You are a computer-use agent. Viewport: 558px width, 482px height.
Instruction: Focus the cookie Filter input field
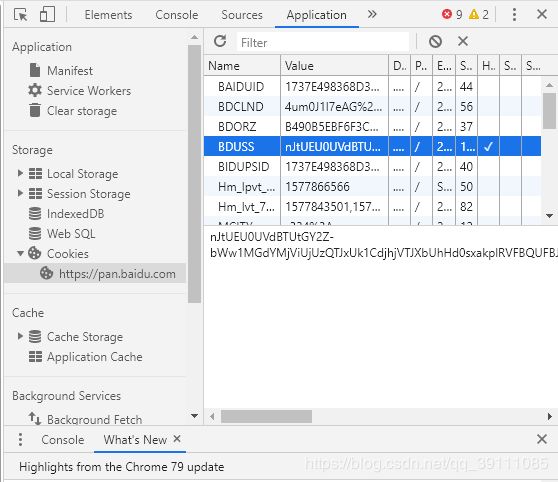(x=323, y=42)
